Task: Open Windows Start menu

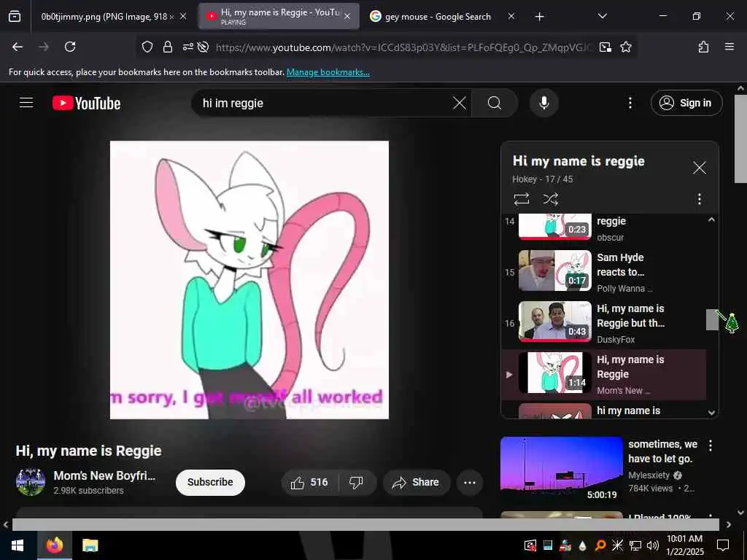Action: tap(18, 545)
